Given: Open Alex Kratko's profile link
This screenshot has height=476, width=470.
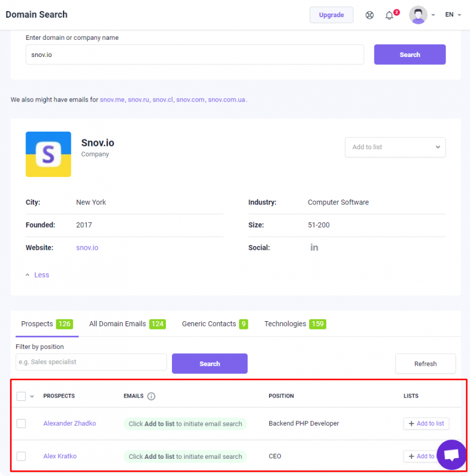Looking at the screenshot, I should [60, 456].
